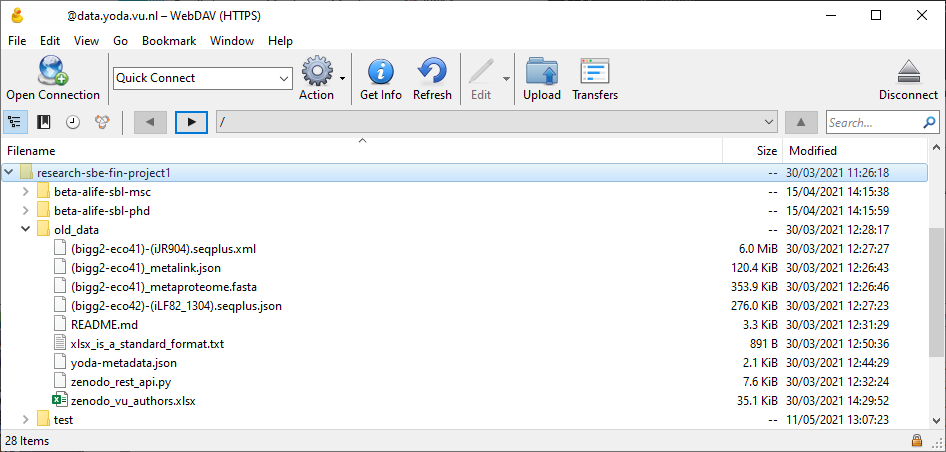Click the Search input field
This screenshot has width=946, height=452.
point(873,122)
